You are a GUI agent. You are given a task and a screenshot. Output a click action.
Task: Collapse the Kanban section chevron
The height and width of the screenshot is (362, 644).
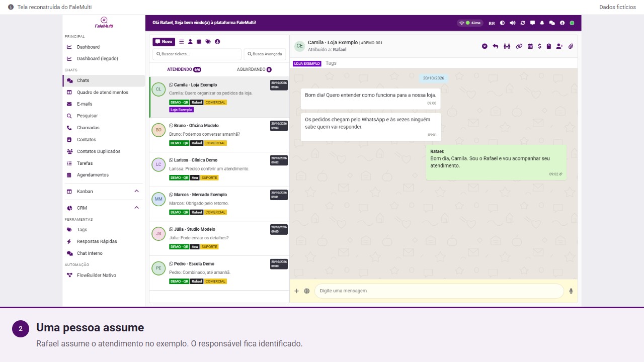point(136,191)
